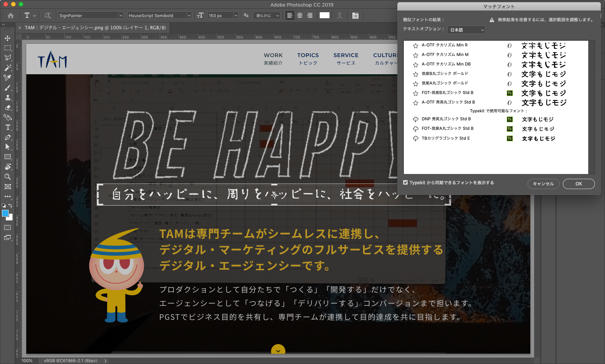The image size is (605, 364).
Task: Toggle Quick Mask mode
Action: click(x=8, y=228)
